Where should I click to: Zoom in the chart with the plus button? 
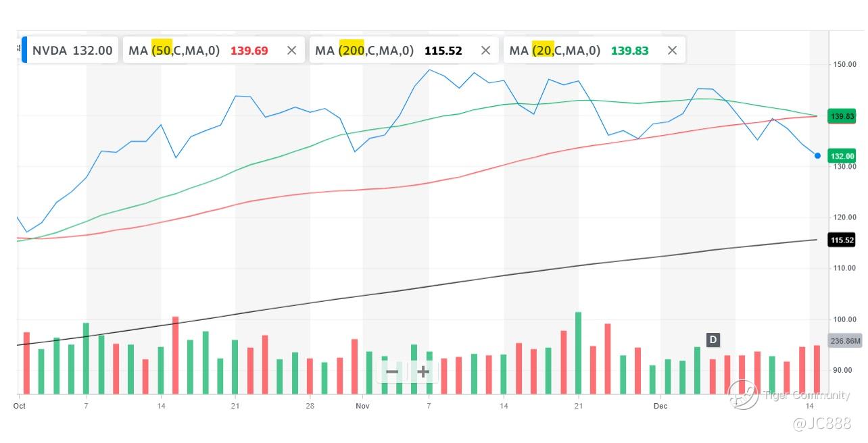tap(423, 371)
